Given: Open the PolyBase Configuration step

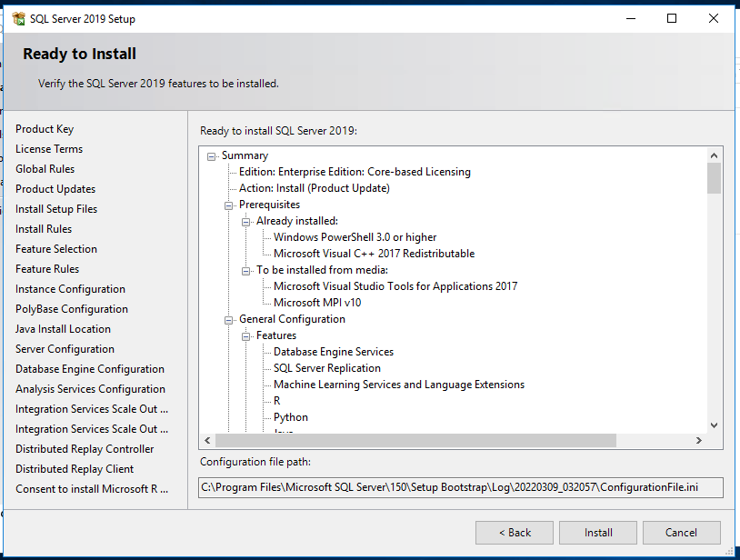Looking at the screenshot, I should 72,309.
